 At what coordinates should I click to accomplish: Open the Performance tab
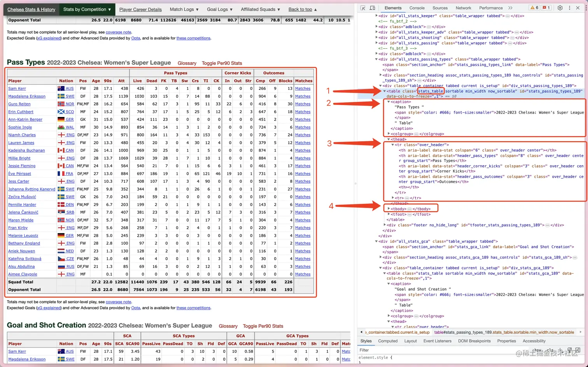pyautogui.click(x=491, y=8)
